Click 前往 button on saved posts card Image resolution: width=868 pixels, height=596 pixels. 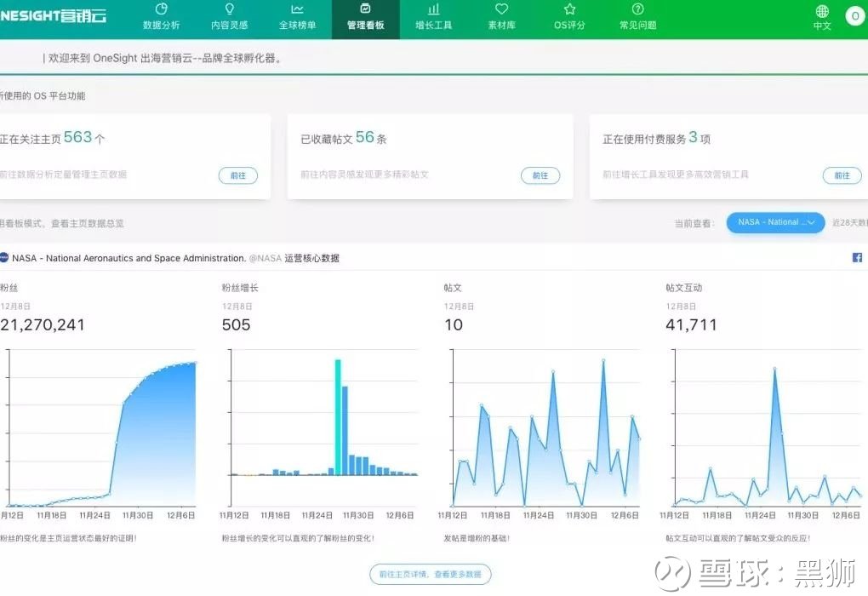pyautogui.click(x=540, y=175)
